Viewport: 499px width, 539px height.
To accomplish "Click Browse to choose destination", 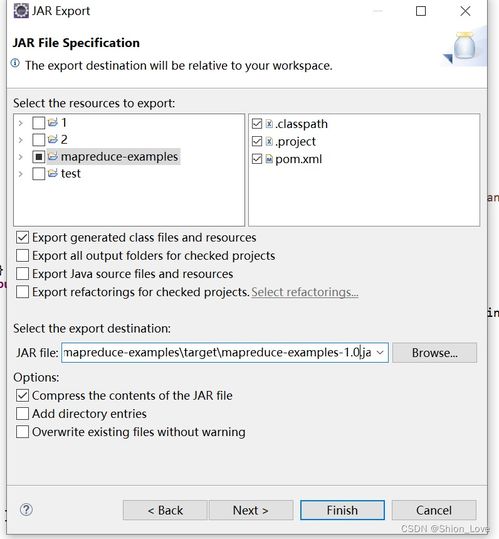I will pyautogui.click(x=434, y=353).
